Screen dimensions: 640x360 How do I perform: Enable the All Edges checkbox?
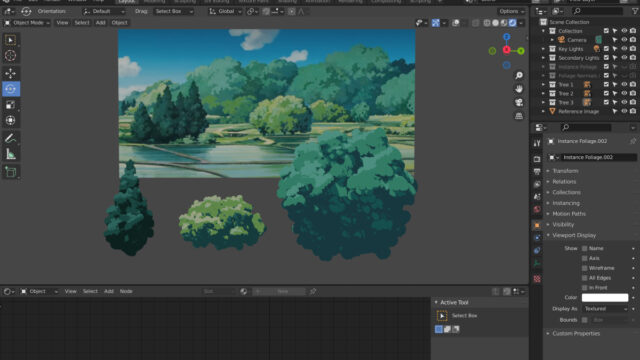tap(584, 278)
